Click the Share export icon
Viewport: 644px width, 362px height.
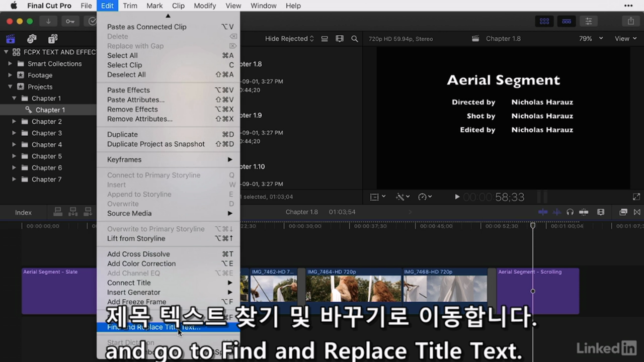click(631, 21)
